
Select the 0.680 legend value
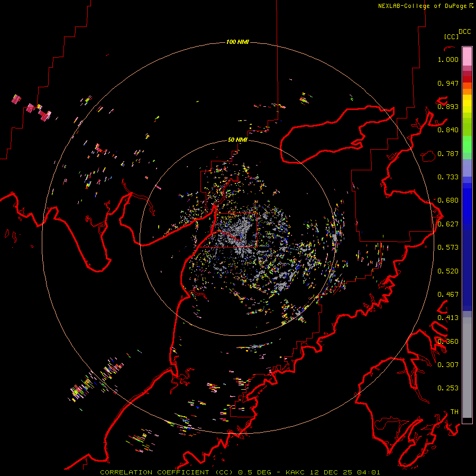[448, 200]
